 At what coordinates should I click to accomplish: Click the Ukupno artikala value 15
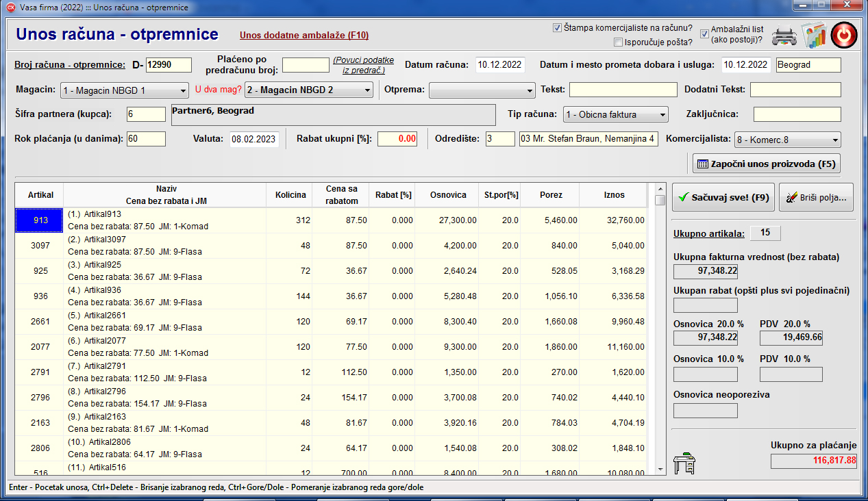[765, 233]
